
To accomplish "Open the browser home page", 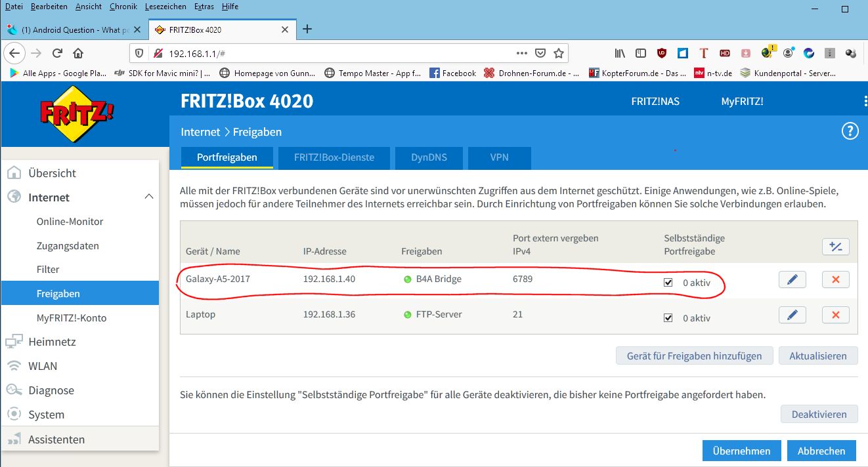I will pyautogui.click(x=78, y=53).
